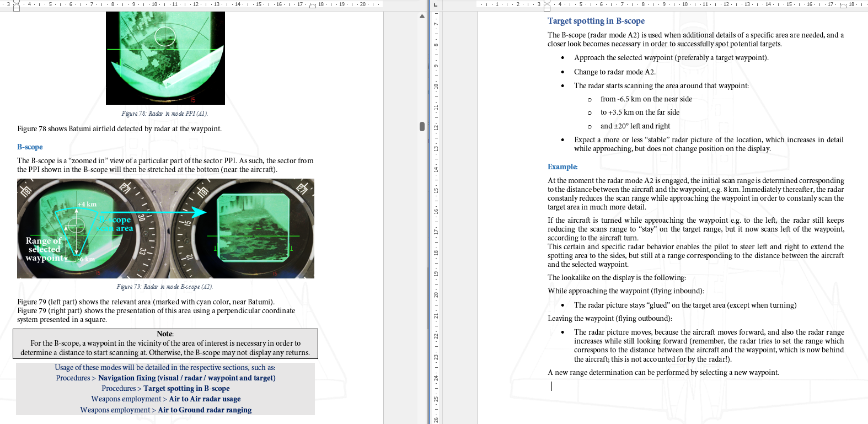868x424 pixels.
Task: Click the bullet 'Approach the selected waypoint'
Action: click(671, 57)
